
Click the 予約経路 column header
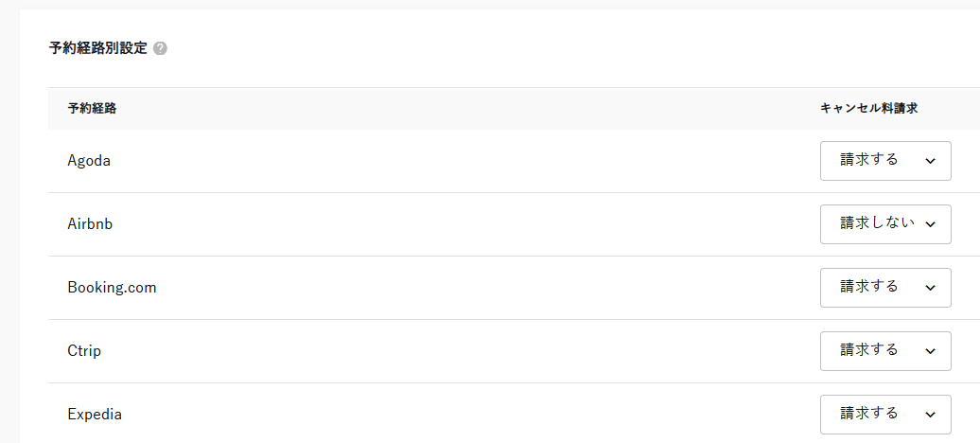92,109
